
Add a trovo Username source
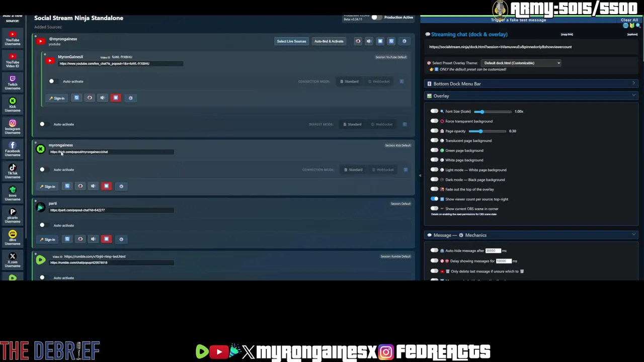click(13, 194)
